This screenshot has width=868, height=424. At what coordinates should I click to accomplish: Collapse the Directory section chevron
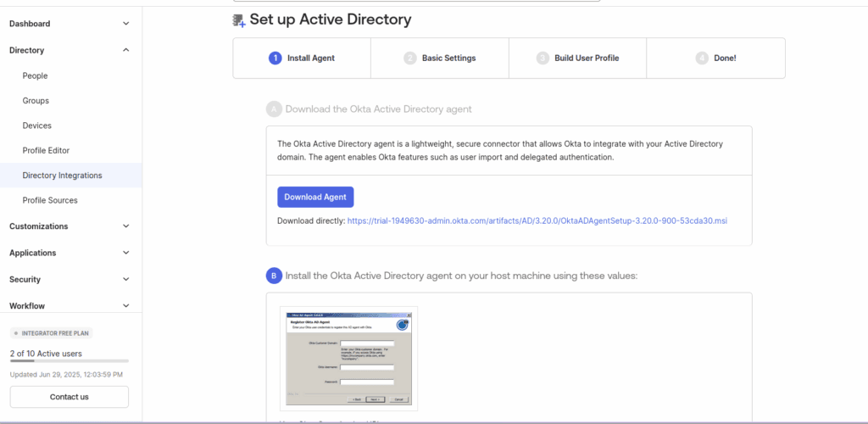pos(126,50)
